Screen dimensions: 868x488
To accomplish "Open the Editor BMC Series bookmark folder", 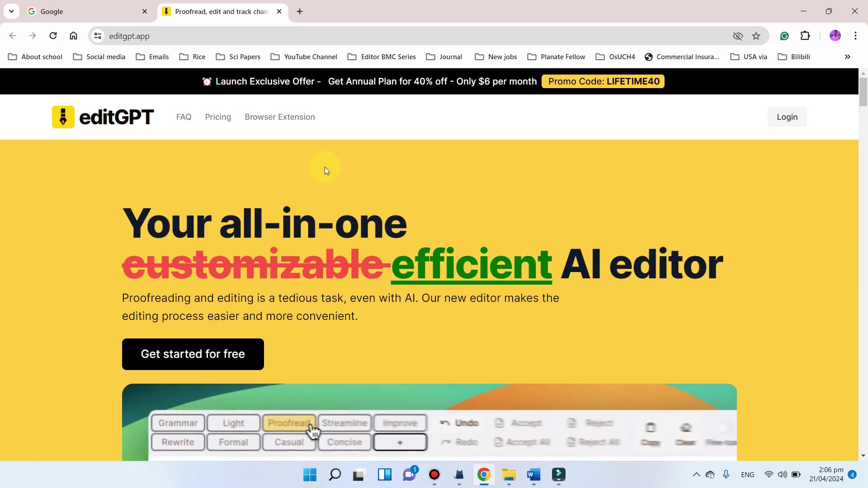I will [382, 57].
